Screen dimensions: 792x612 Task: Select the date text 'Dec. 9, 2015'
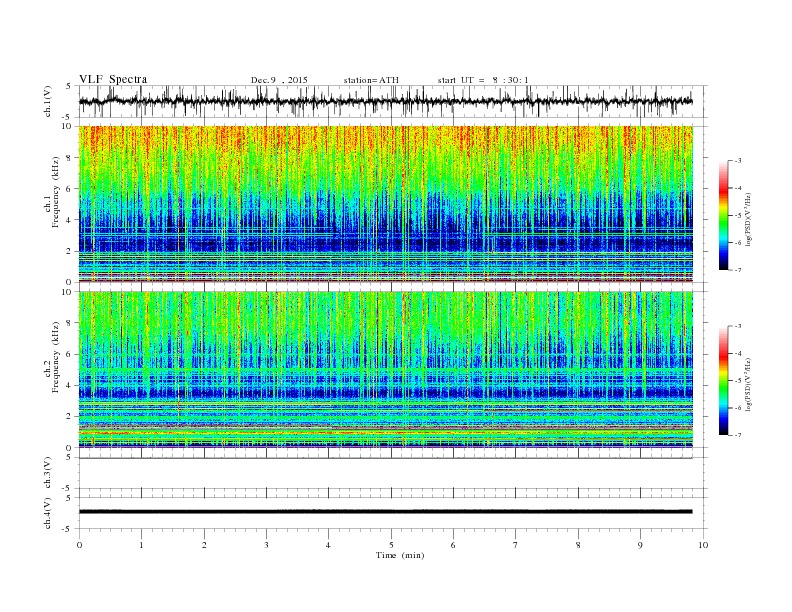(x=279, y=80)
